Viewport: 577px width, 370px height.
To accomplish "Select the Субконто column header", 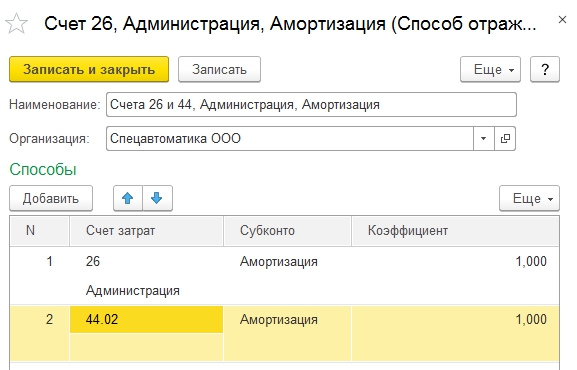I will coord(287,231).
